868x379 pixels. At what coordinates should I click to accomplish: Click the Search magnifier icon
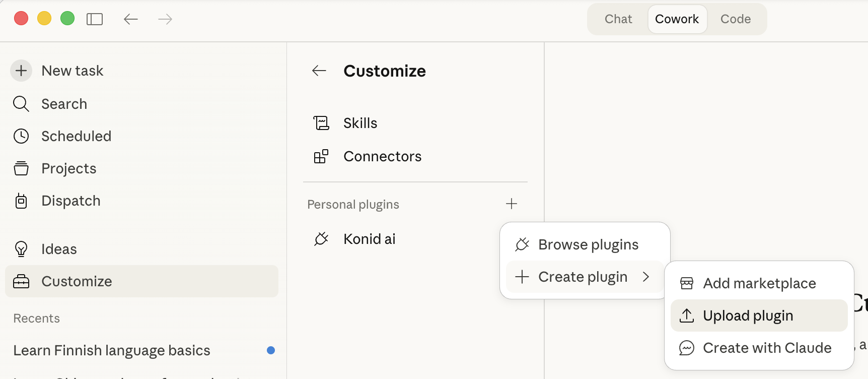point(21,104)
